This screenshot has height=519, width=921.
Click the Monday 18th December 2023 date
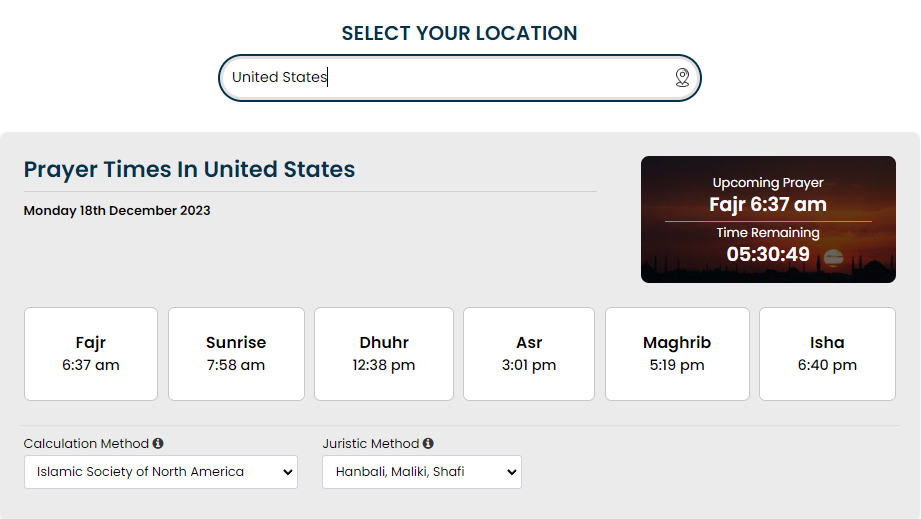point(117,211)
